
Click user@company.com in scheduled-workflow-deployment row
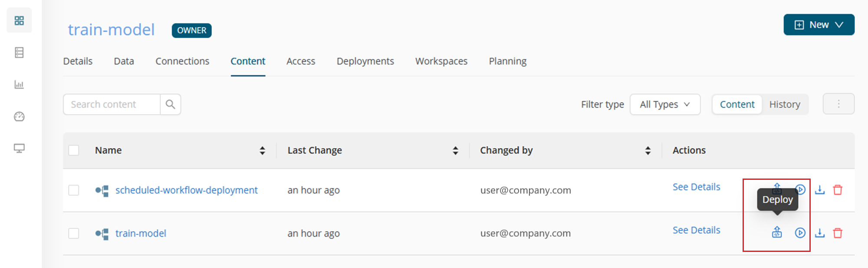tap(526, 190)
